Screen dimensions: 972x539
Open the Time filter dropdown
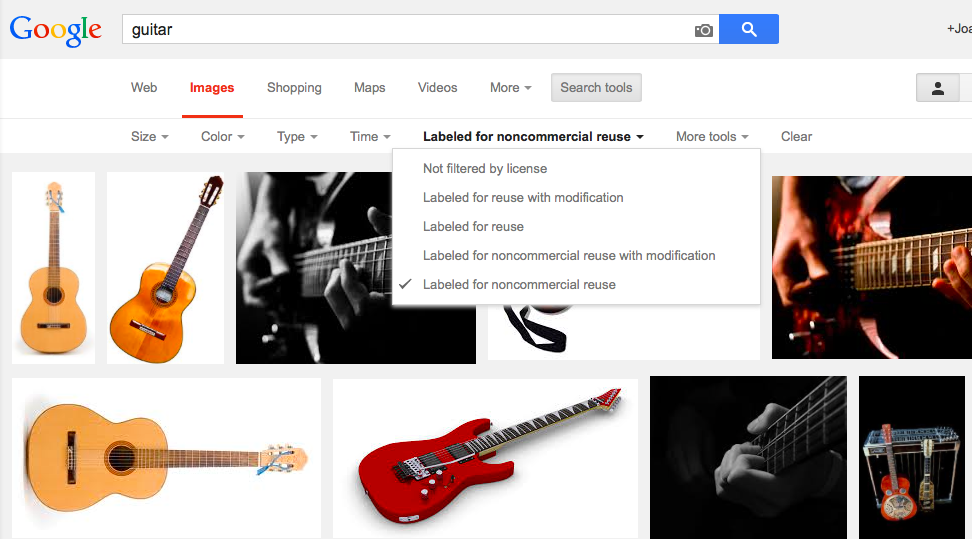point(370,137)
